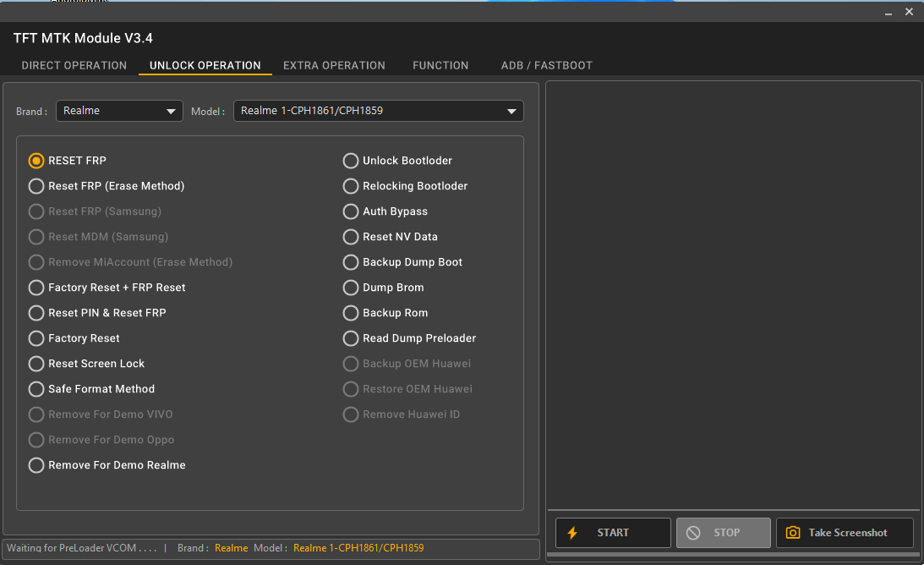This screenshot has width=924, height=565.
Task: Click inside the empty log output panel
Action: [x=733, y=295]
